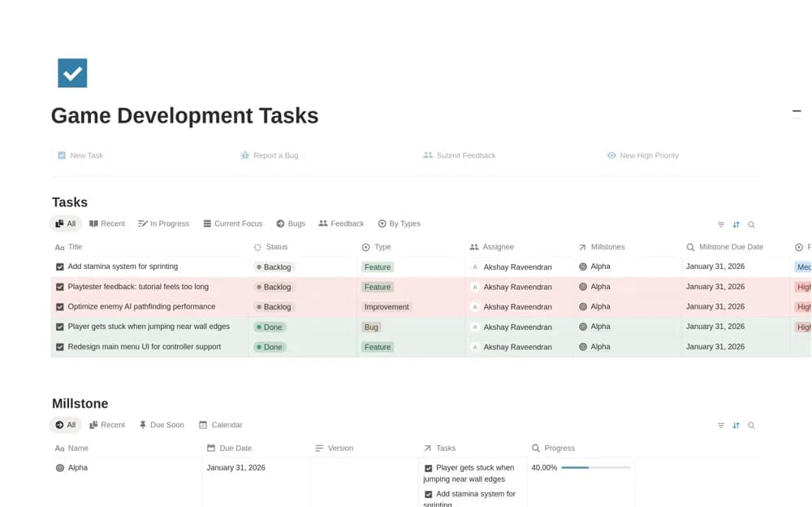Screen dimensions: 812x507
Task: Click the Bug type tag
Action: (371, 327)
